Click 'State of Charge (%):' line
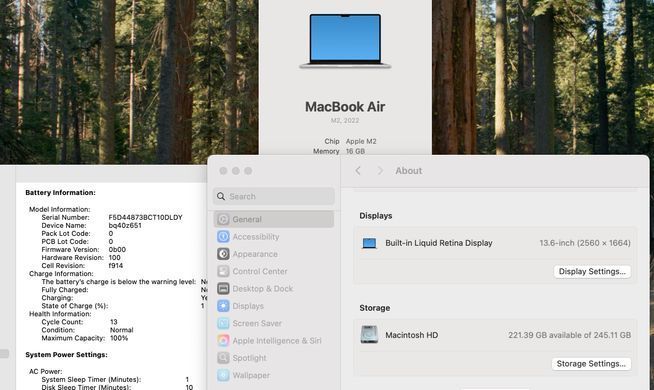 (x=75, y=306)
